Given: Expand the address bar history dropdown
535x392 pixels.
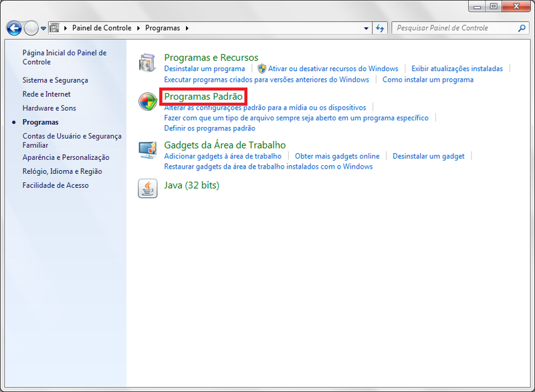Looking at the screenshot, I should click(366, 29).
